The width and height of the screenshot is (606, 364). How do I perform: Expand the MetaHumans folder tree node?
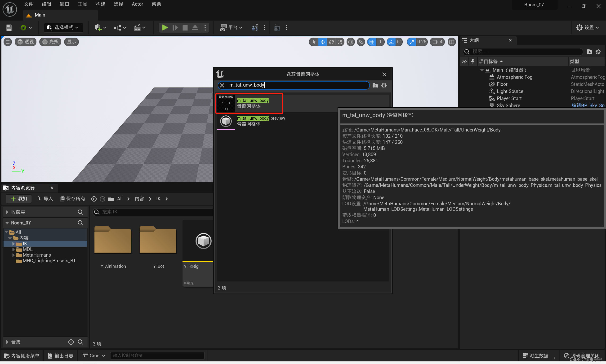click(x=13, y=255)
